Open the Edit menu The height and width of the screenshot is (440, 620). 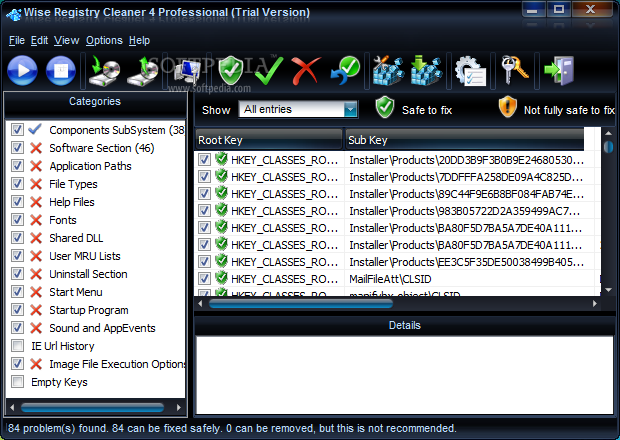pyautogui.click(x=40, y=40)
